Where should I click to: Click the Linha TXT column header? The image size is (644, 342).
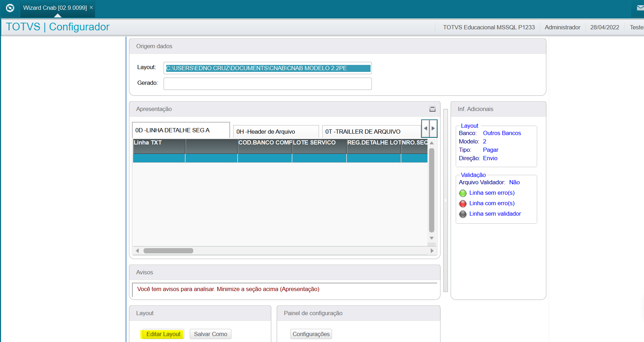click(x=159, y=146)
